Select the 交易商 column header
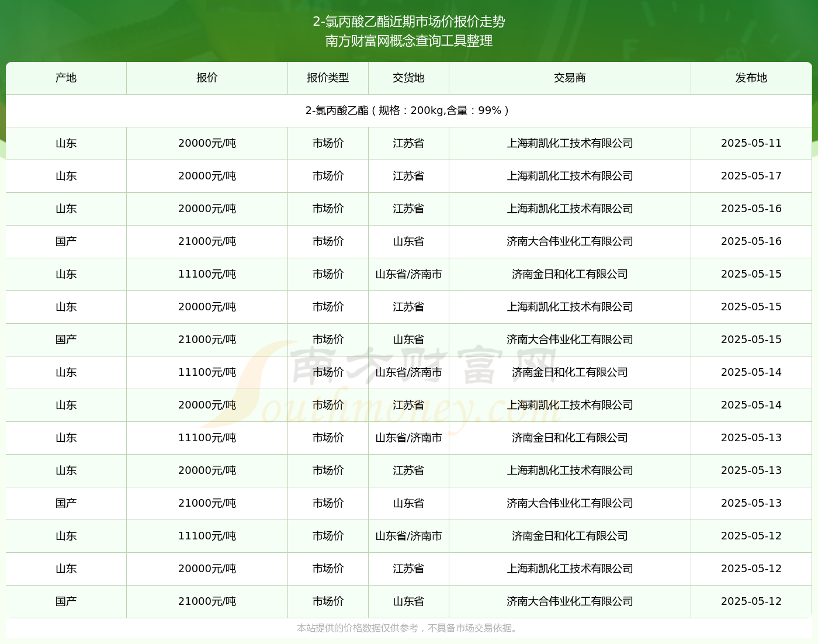 pos(570,78)
